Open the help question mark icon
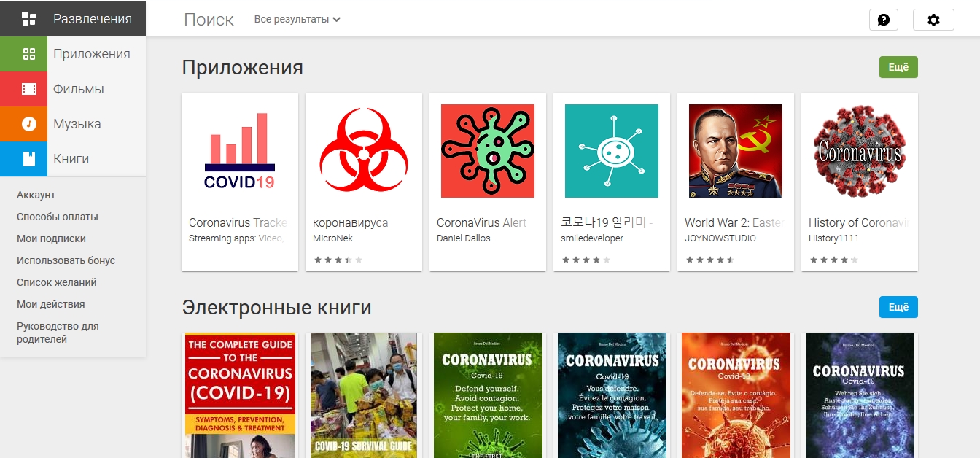The image size is (980, 458). (884, 20)
